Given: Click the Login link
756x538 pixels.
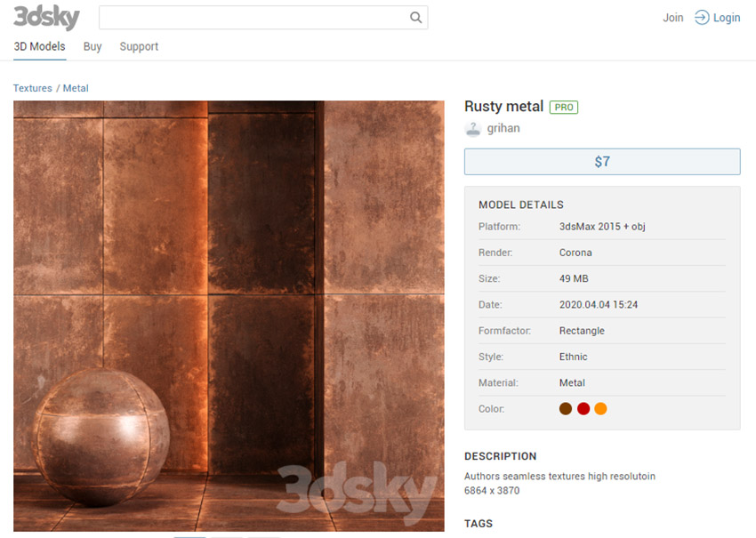Looking at the screenshot, I should click(x=727, y=18).
